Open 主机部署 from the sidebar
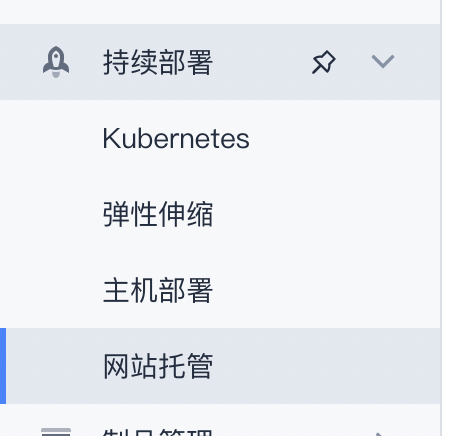 [x=158, y=290]
